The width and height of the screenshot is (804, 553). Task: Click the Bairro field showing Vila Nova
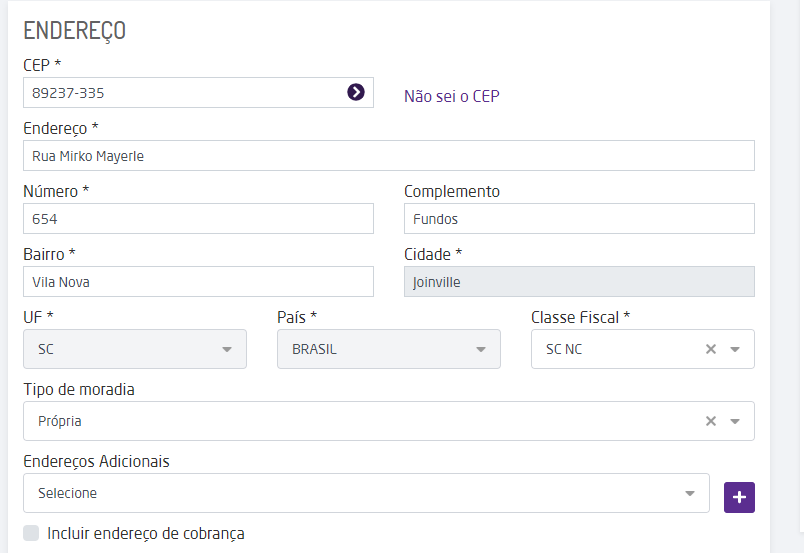198,282
